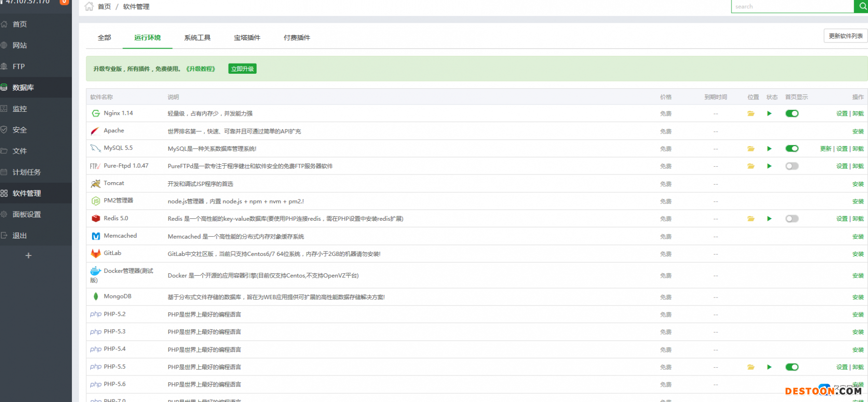Click 设置 for Pure-Ftpd 1.0.47
The image size is (868, 402).
click(842, 166)
